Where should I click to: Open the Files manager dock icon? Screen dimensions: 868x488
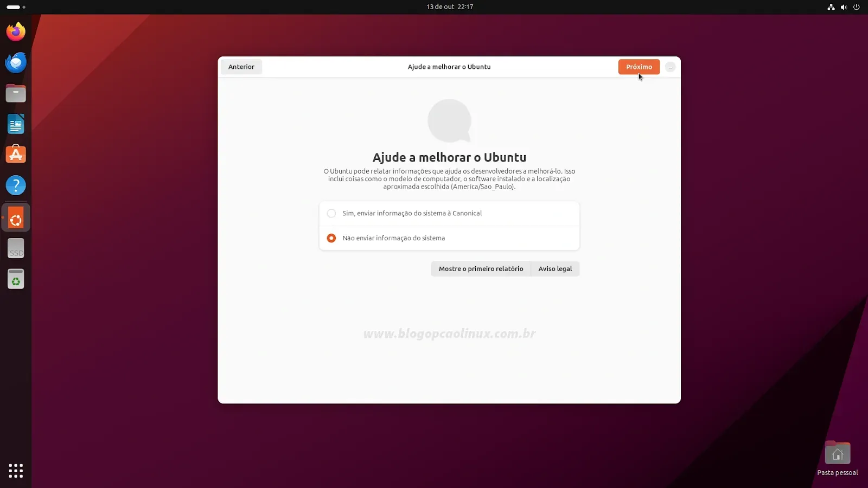click(16, 93)
